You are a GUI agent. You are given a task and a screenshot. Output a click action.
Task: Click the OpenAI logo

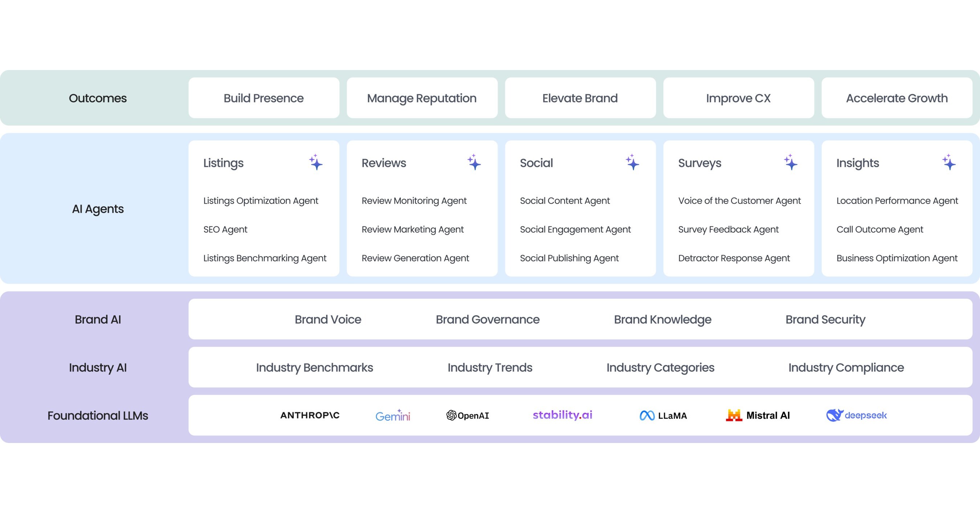click(467, 415)
